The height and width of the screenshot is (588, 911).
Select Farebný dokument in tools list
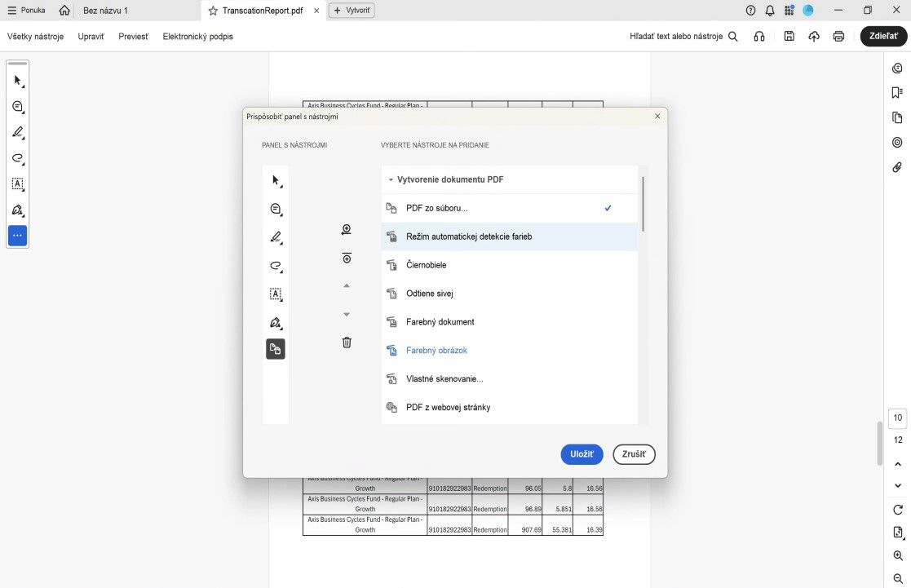510,322
